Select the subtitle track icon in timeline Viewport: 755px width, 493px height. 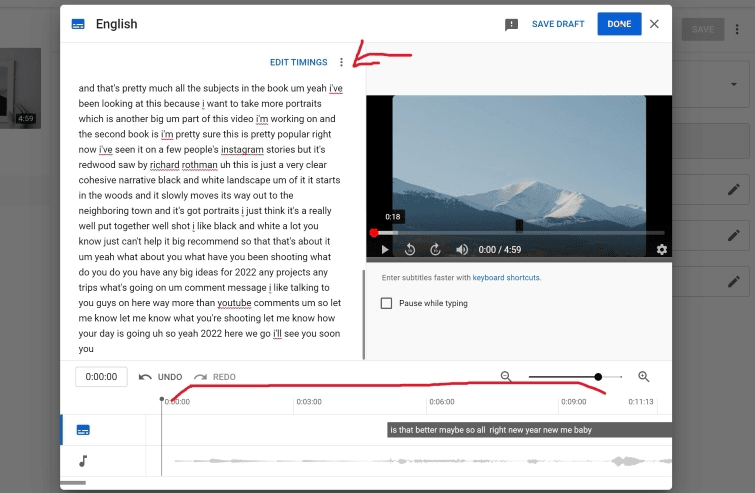tap(83, 430)
